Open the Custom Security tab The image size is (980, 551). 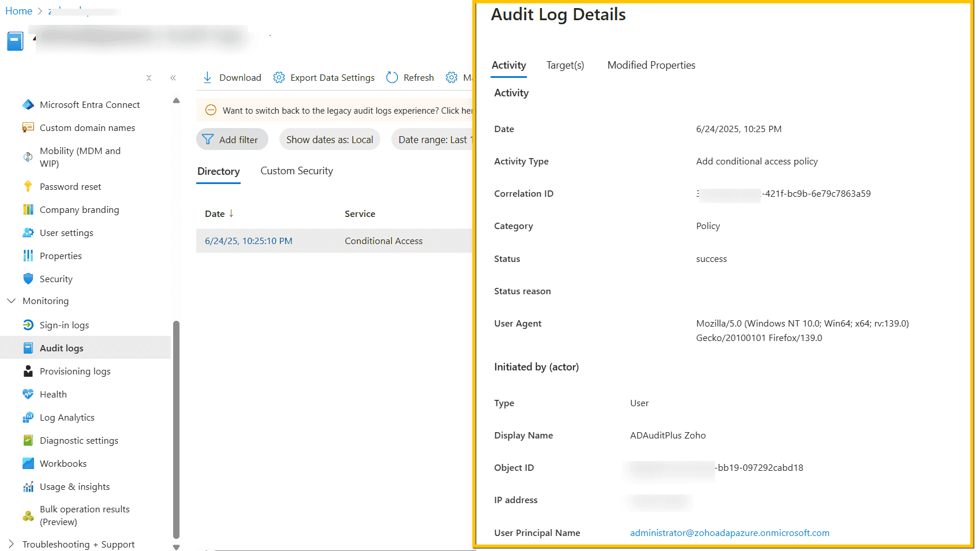click(x=296, y=171)
